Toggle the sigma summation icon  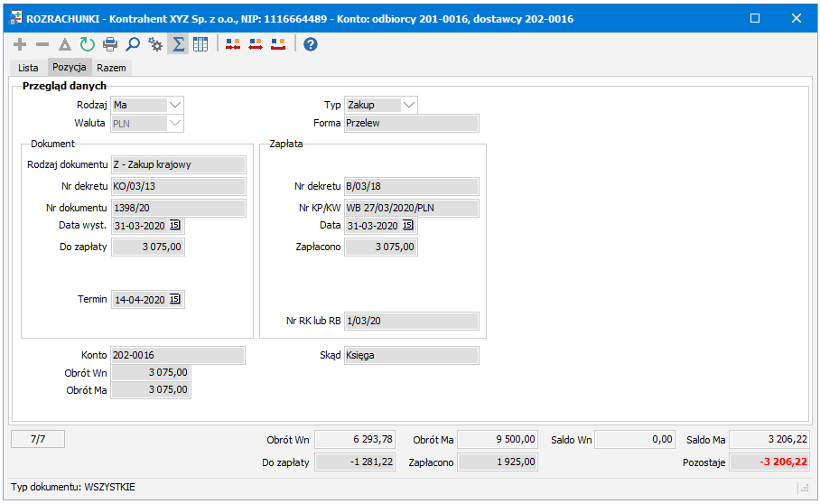(x=178, y=44)
